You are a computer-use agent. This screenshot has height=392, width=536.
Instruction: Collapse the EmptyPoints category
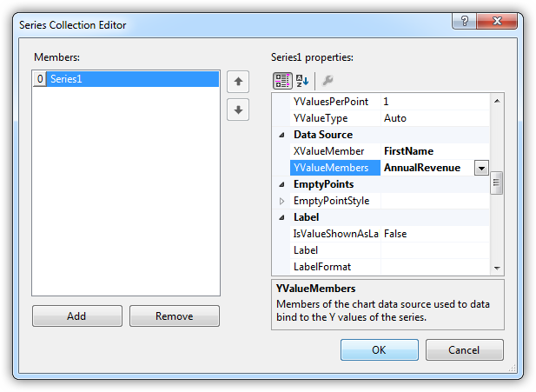click(281, 184)
